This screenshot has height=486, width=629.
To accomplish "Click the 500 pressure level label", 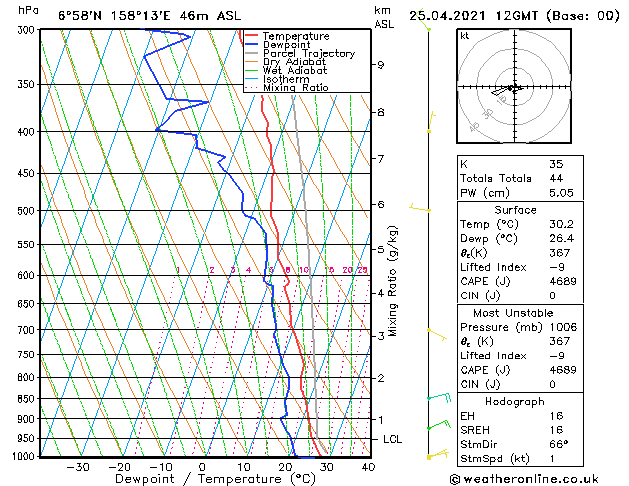I will pyautogui.click(x=28, y=211).
